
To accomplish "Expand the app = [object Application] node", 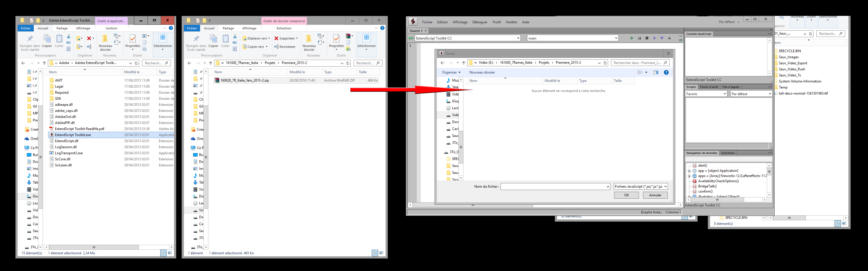I will coord(689,171).
